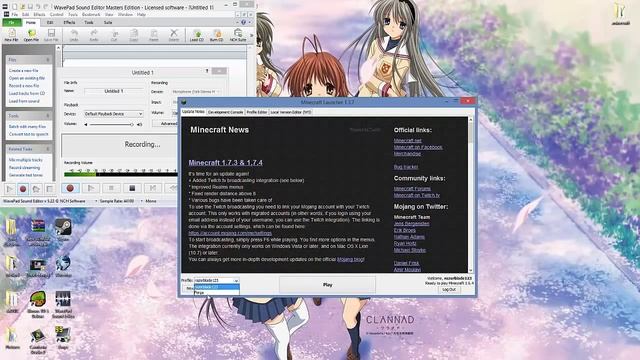
Task: Click the Load CD toolbar icon
Action: click(x=197, y=35)
